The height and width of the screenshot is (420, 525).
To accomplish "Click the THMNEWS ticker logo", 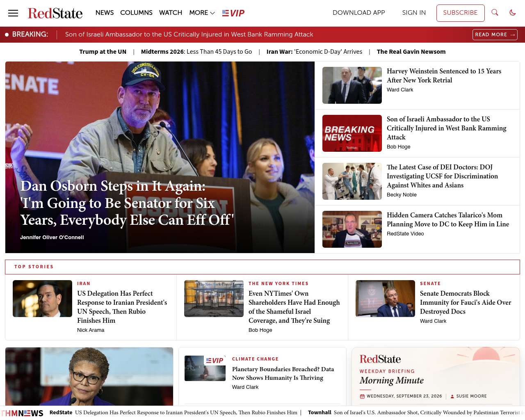I will [x=22, y=413].
